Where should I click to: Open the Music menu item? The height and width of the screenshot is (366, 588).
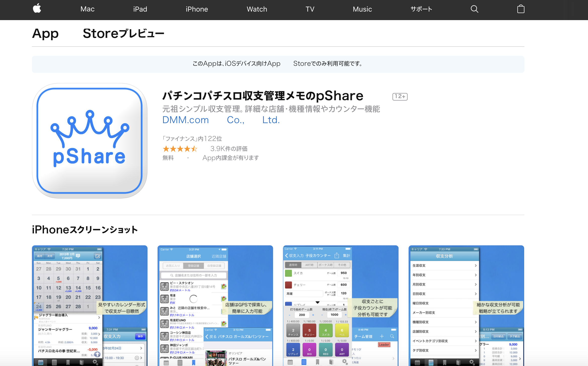(362, 9)
